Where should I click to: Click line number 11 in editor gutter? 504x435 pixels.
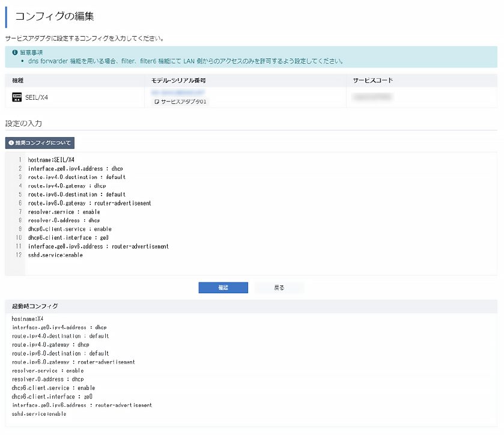tap(18, 246)
